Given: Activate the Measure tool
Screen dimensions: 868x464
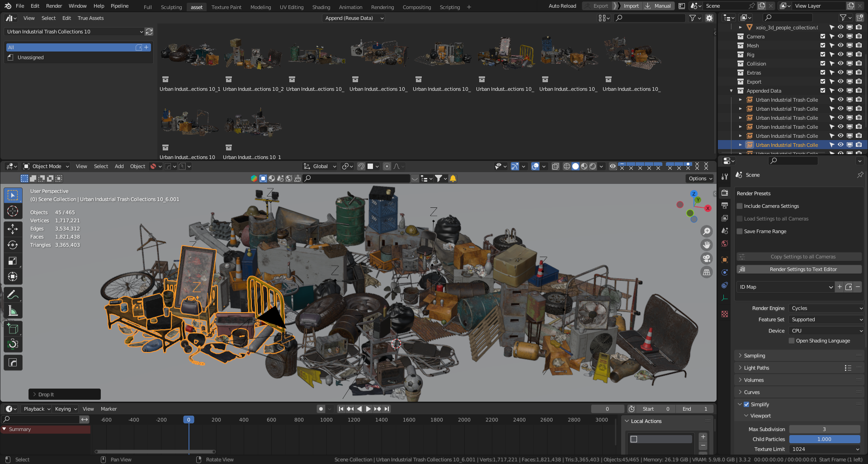Looking at the screenshot, I should click(x=13, y=311).
